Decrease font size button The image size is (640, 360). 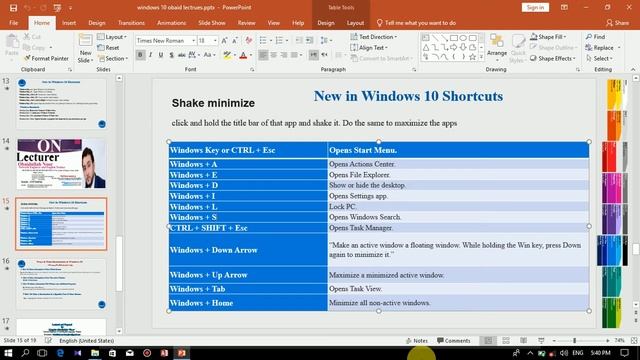click(235, 40)
